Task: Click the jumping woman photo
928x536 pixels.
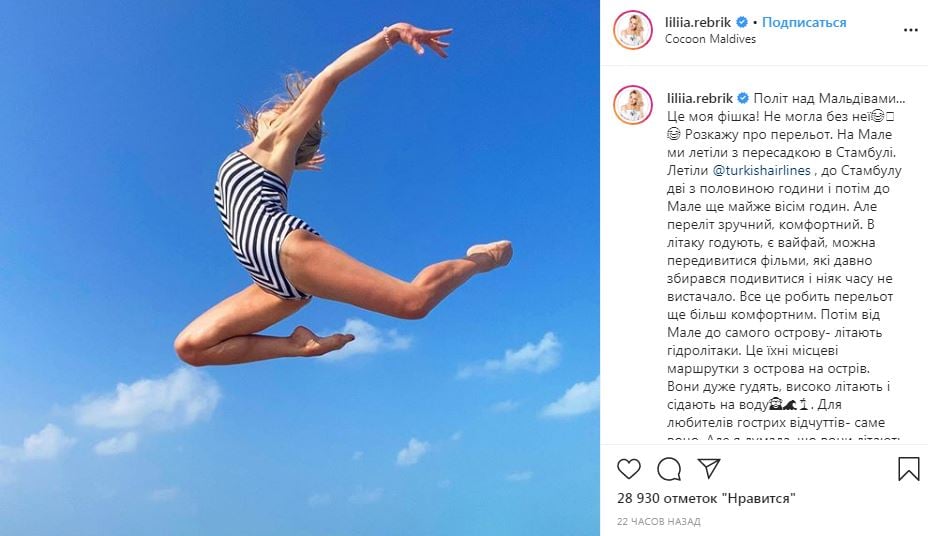Action: [x=299, y=268]
